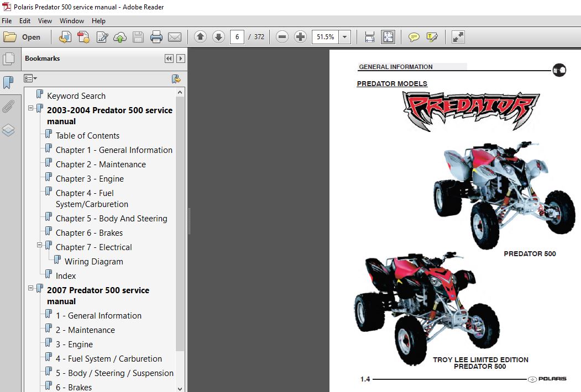Open the Help menu
Viewport: 581px width, 392px height.
(x=98, y=21)
